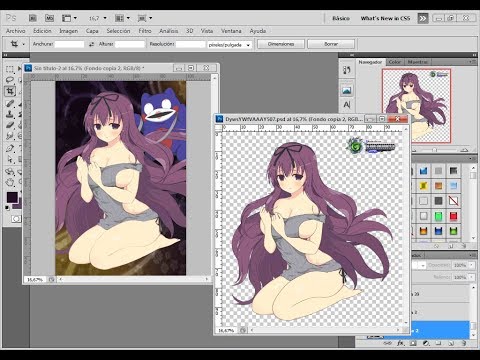Click the Resolución input field
This screenshot has width=480, height=360.
(191, 44)
